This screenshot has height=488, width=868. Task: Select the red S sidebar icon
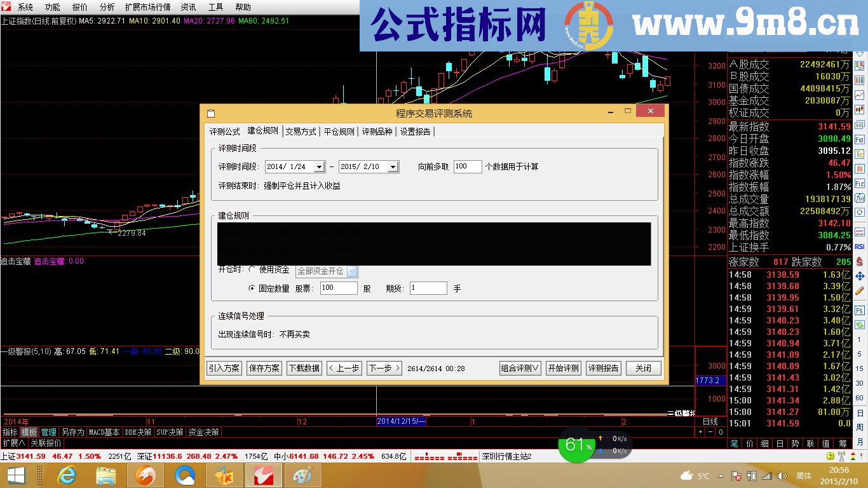[x=860, y=261]
